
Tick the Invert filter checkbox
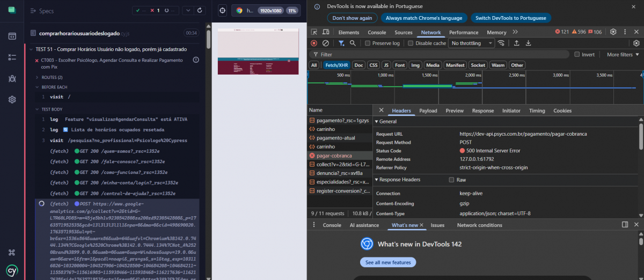click(577, 54)
